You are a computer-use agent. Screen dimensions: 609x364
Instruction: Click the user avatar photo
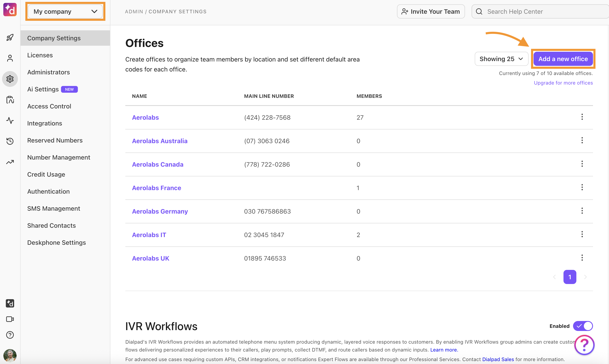[x=10, y=356]
